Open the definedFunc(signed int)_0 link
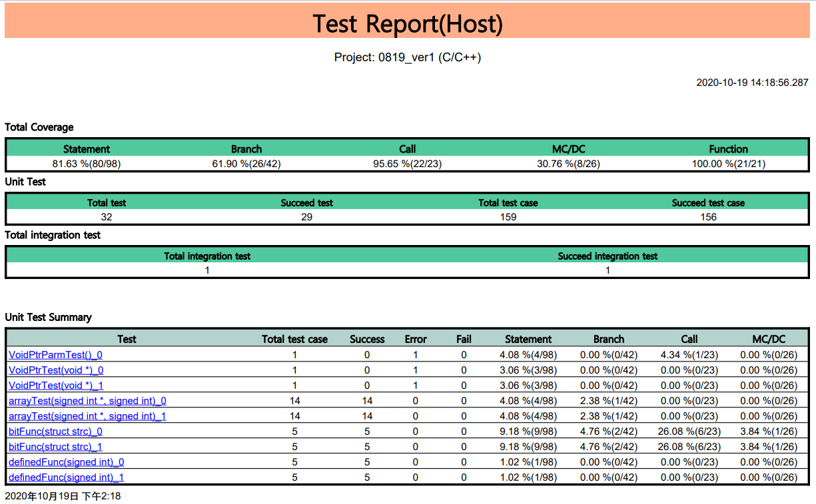The width and height of the screenshot is (816, 504). [x=66, y=462]
